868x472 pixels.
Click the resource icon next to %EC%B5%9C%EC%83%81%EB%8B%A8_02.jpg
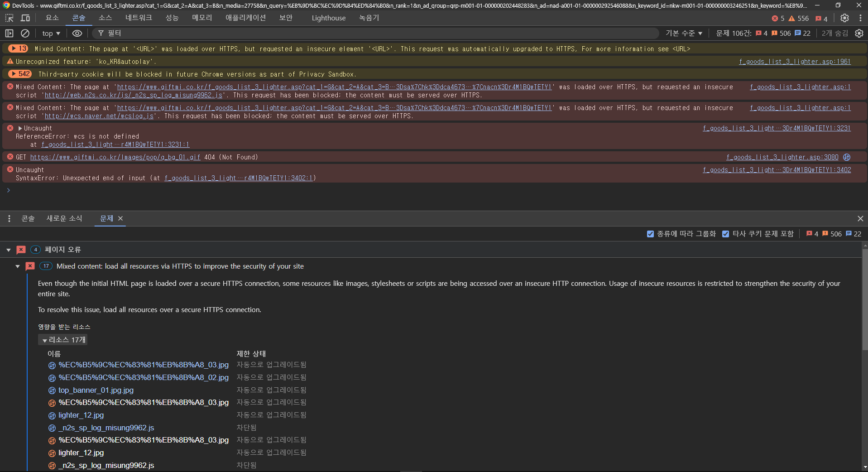click(52, 378)
